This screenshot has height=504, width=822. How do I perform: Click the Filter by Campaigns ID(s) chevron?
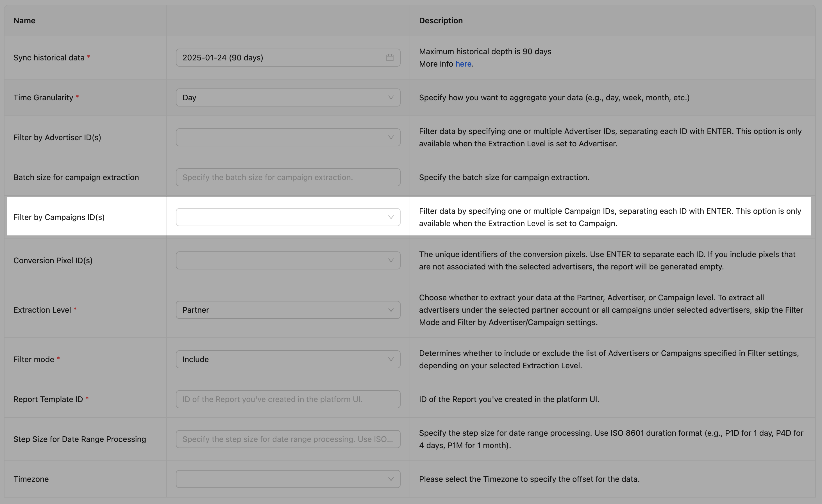pyautogui.click(x=391, y=217)
